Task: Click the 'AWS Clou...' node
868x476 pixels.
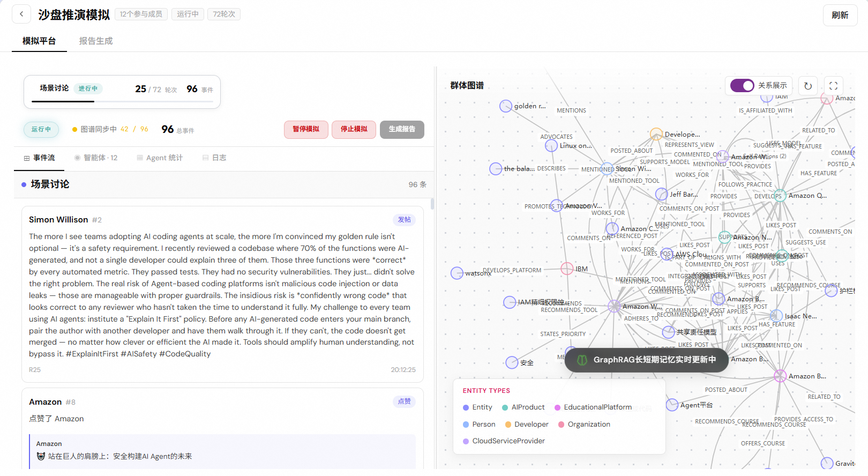Action: [x=667, y=254]
